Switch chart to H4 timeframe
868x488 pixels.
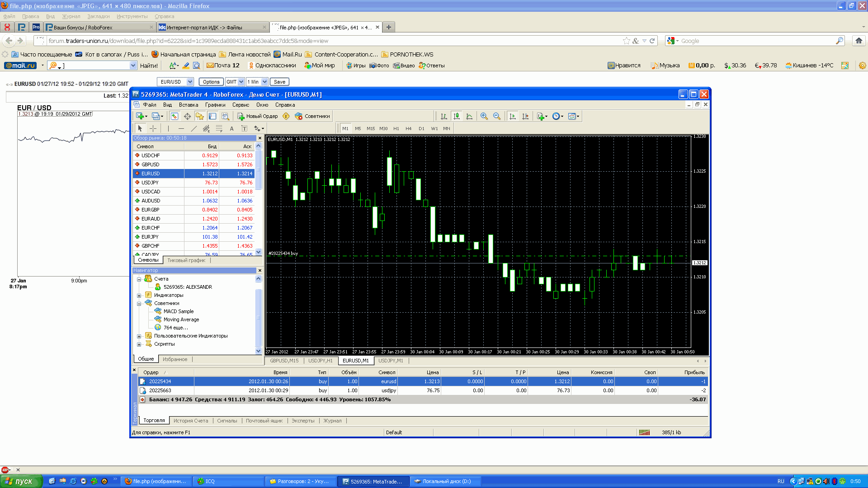(409, 128)
